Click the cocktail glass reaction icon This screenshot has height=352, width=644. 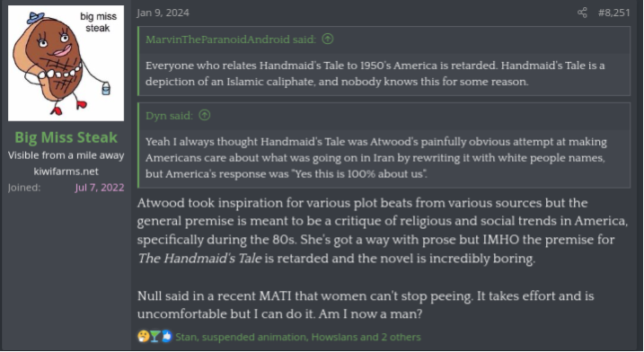[154, 337]
